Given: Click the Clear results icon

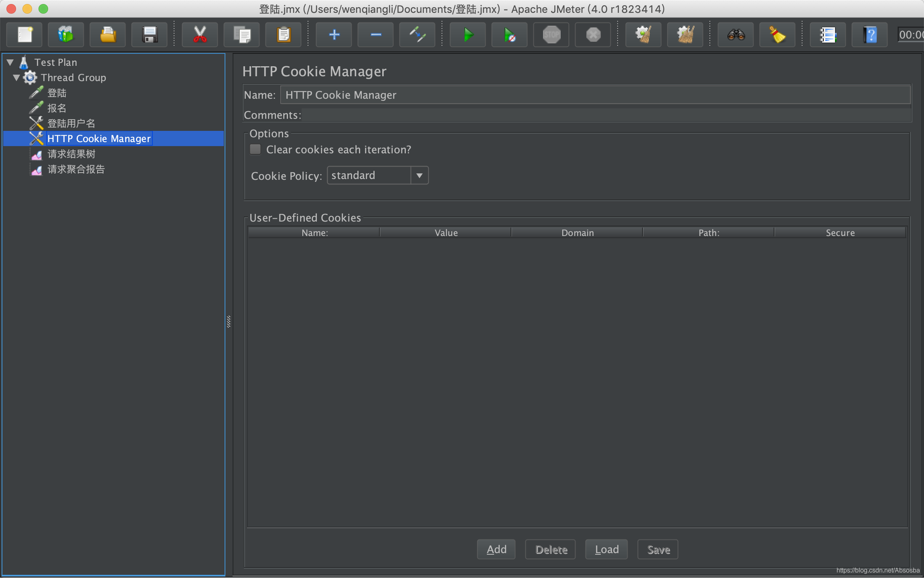Looking at the screenshot, I should click(643, 35).
